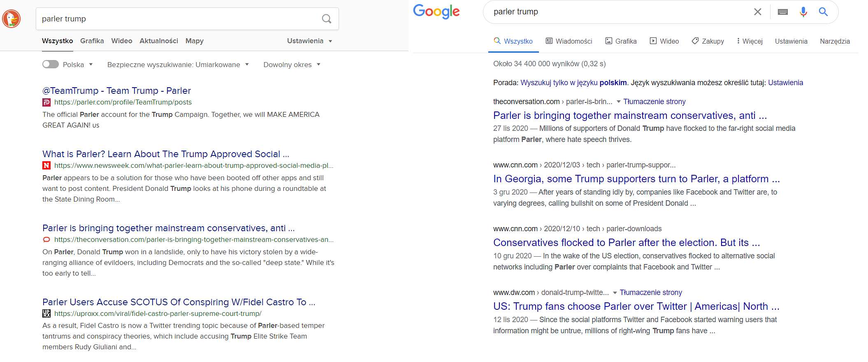Image resolution: width=868 pixels, height=362 pixels.
Task: Click the www.cnn.com 2020/12/03 breadcrumb
Action: pos(584,165)
